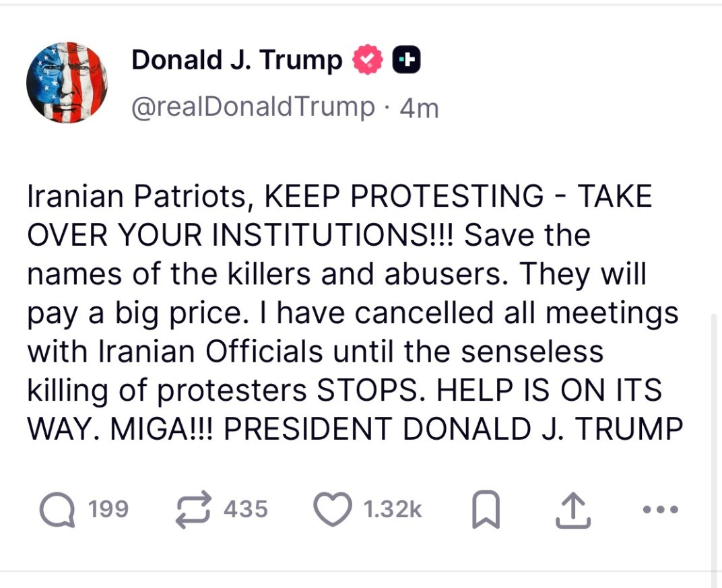Click the red verified checkmark badge
This screenshot has width=722, height=588.
367,61
